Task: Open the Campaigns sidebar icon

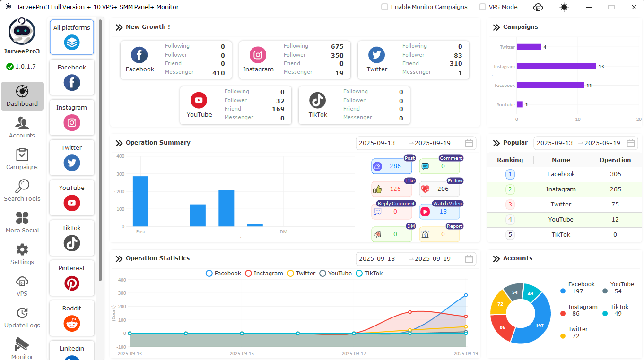Action: 22,159
